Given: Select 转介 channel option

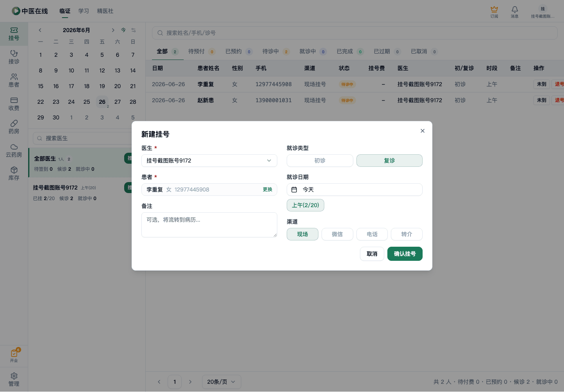Looking at the screenshot, I should pyautogui.click(x=407, y=234).
